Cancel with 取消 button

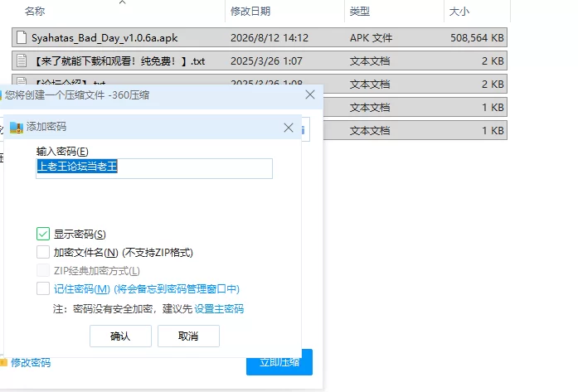189,336
